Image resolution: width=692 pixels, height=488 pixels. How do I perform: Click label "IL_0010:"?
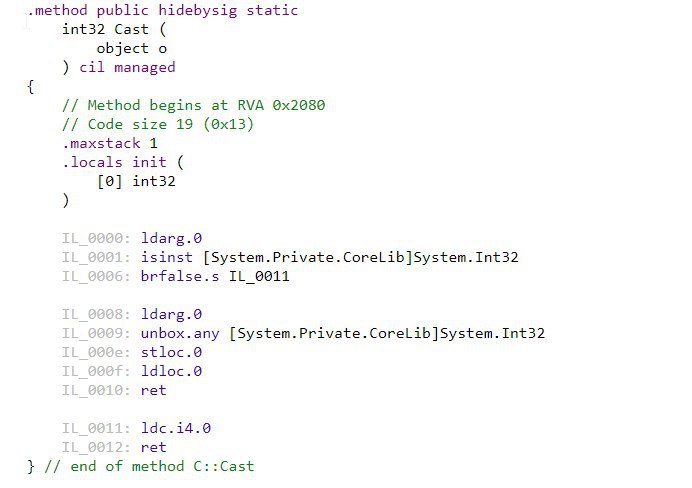pos(96,390)
